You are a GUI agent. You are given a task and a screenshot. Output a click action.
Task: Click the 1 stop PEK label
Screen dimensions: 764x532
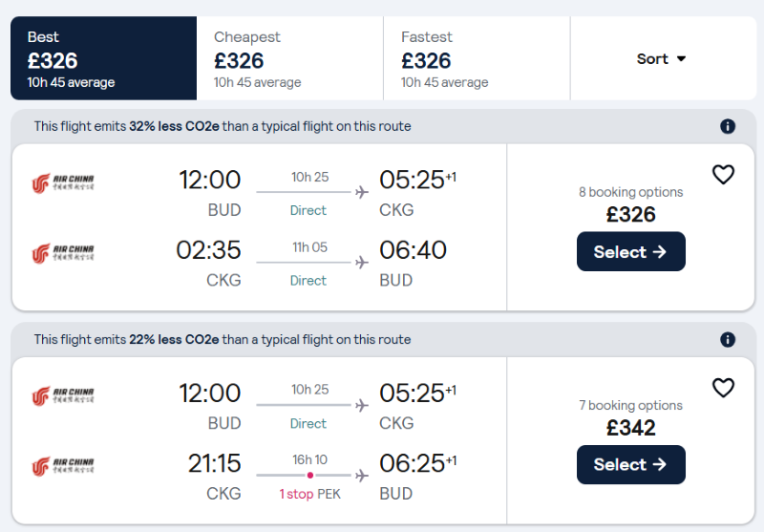pos(309,494)
